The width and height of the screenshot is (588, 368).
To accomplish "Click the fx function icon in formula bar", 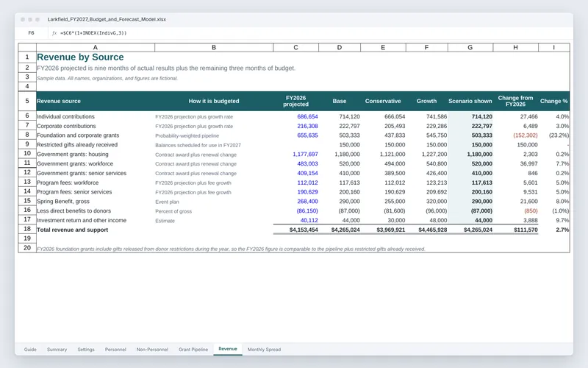I will point(54,33).
